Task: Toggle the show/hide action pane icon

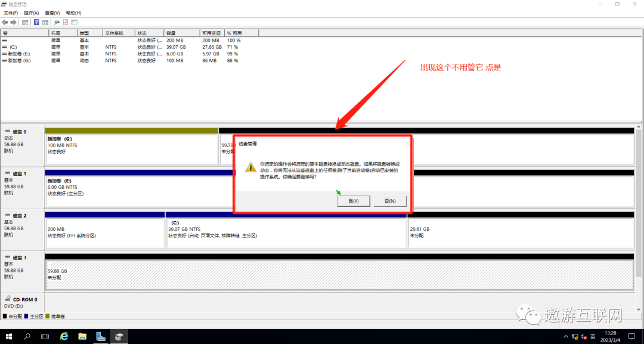Action: point(45,22)
